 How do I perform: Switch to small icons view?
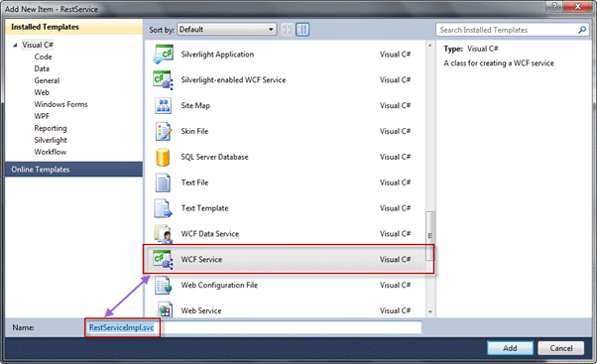pyautogui.click(x=288, y=30)
